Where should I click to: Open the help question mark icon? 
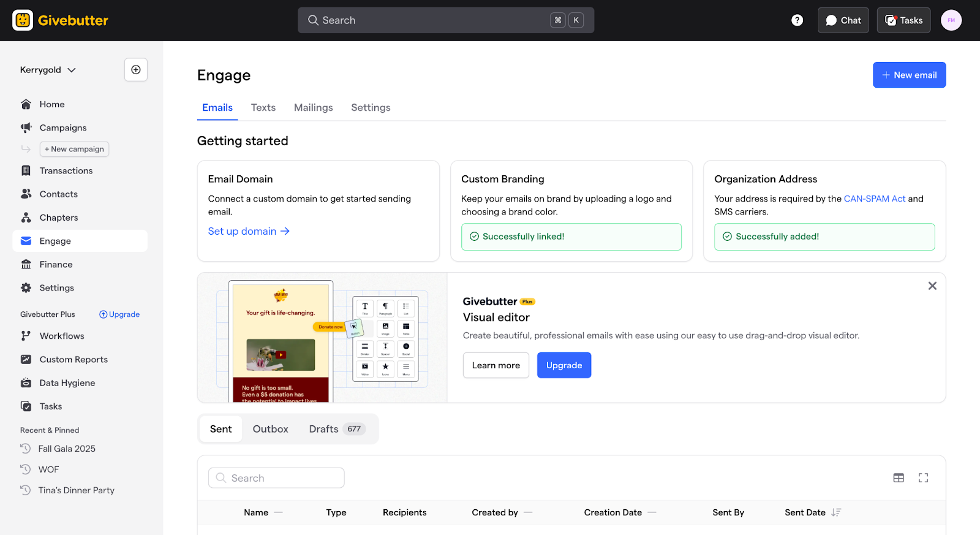click(x=797, y=20)
